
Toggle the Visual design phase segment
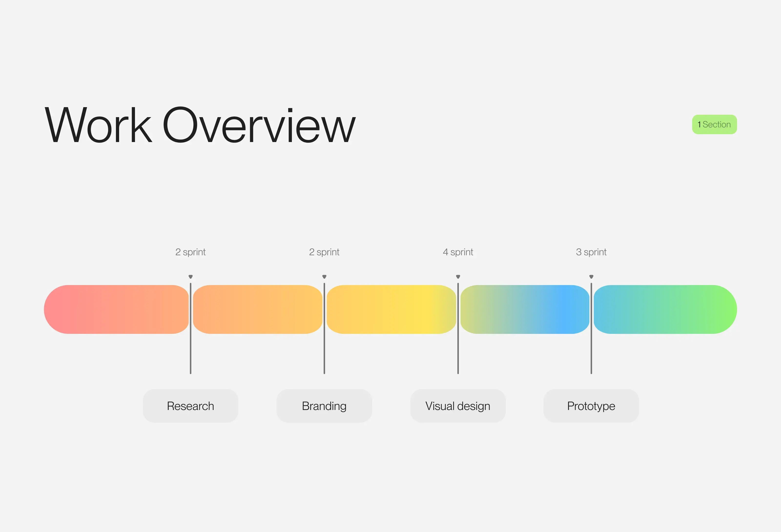click(x=524, y=310)
